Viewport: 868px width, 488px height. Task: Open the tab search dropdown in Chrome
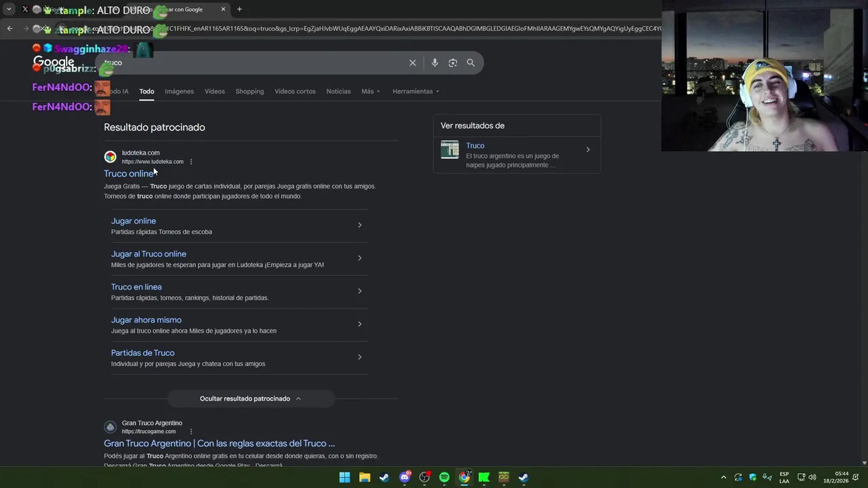[x=9, y=9]
